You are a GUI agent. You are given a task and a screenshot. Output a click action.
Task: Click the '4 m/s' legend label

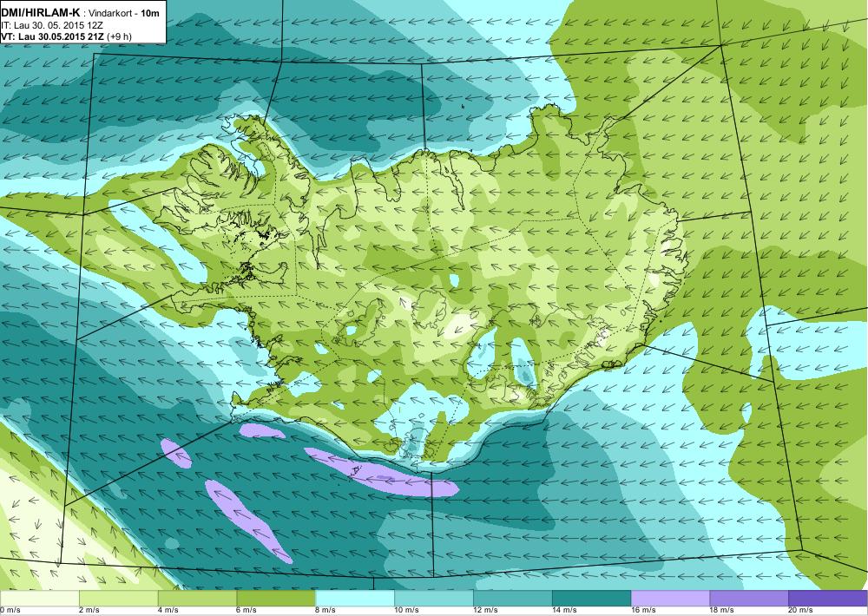coord(168,611)
